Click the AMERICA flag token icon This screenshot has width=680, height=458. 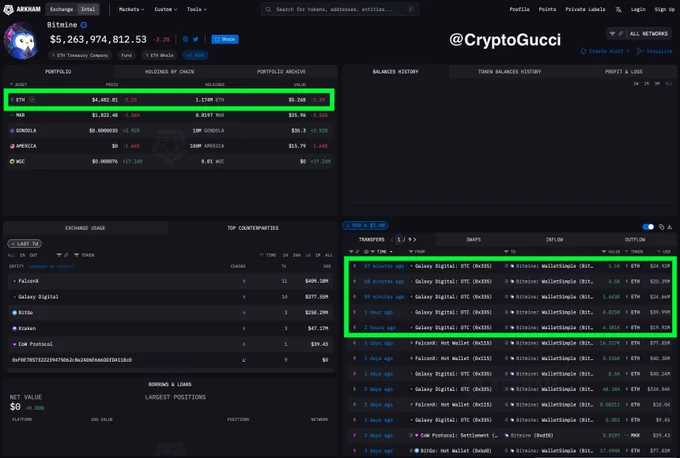tap(12, 146)
